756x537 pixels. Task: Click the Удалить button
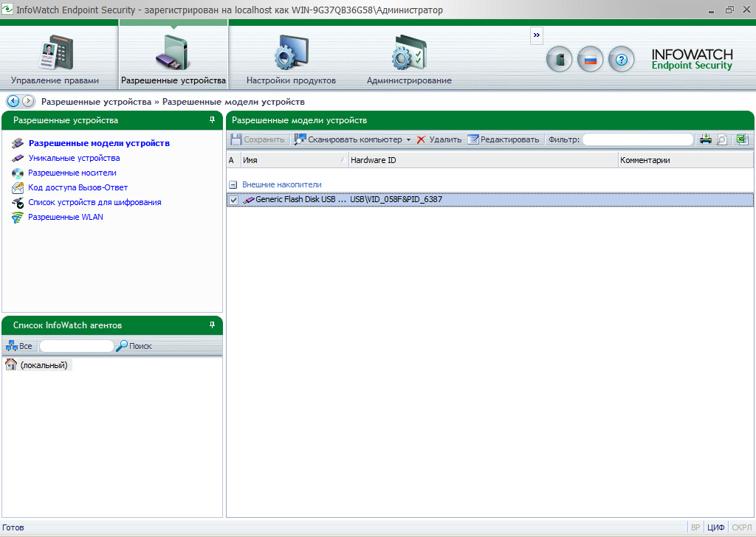[439, 139]
